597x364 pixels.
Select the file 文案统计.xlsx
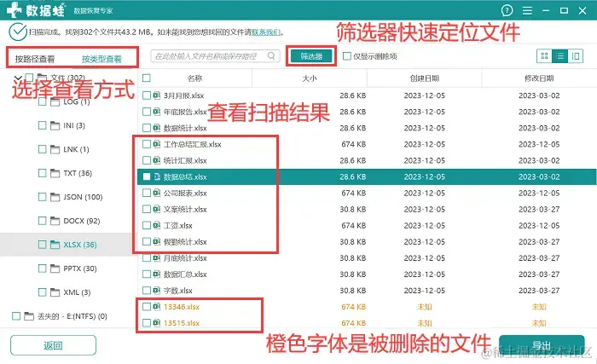(185, 209)
